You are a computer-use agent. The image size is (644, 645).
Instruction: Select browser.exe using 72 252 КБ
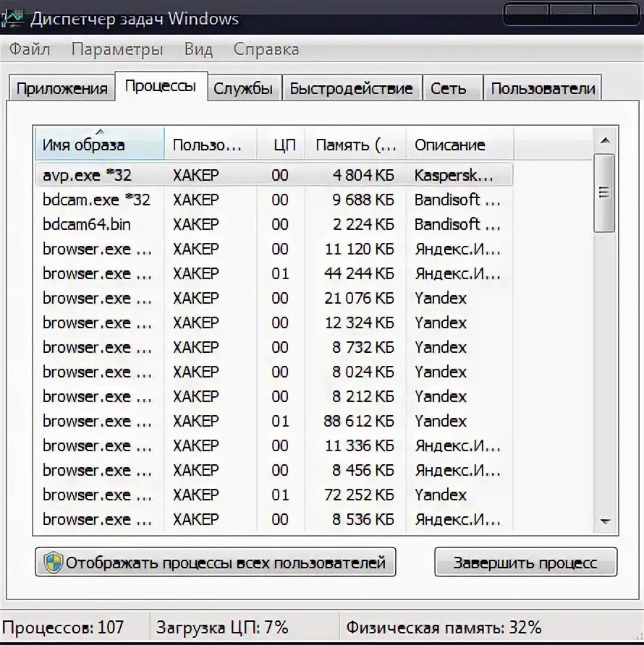[x=274, y=495]
